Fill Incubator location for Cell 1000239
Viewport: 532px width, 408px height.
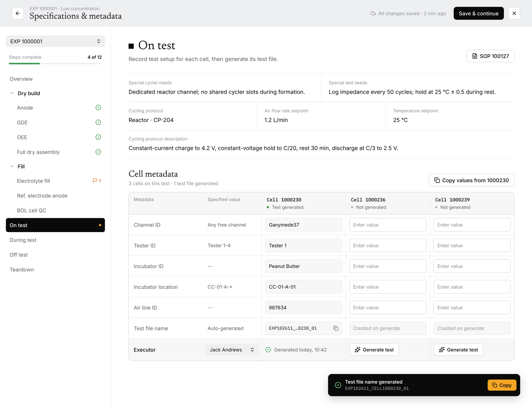click(x=472, y=287)
